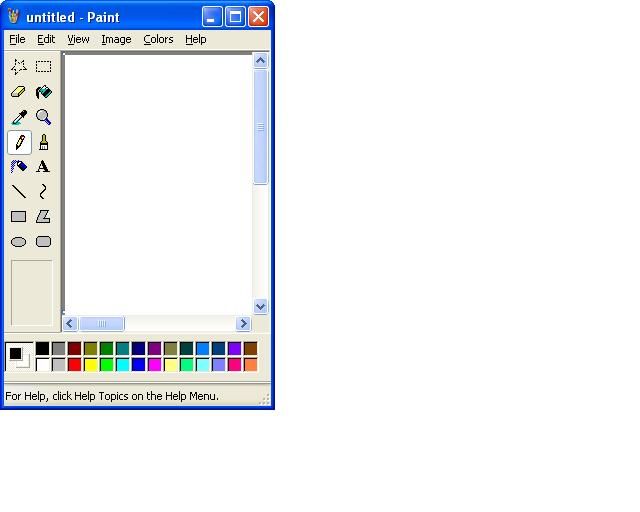Pick the white color swatch
The height and width of the screenshot is (512, 640).
coord(42,365)
